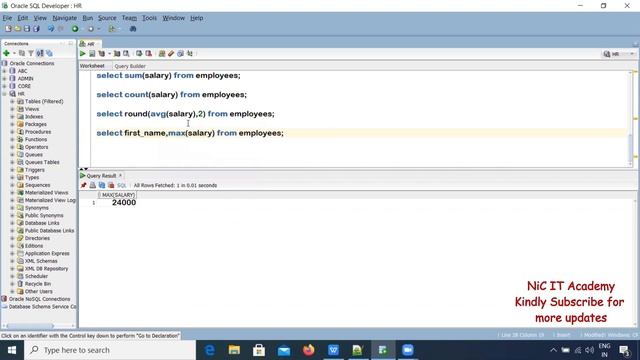Select Materialized Views in the HR tree
This screenshot has width=640, height=360.
coord(46,193)
